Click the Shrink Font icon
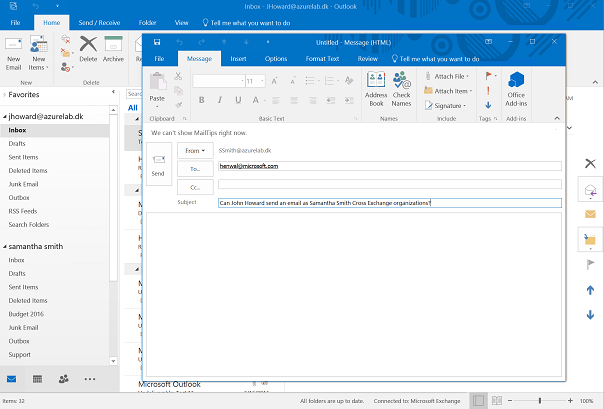This screenshot has height=409, width=604. pos(293,81)
